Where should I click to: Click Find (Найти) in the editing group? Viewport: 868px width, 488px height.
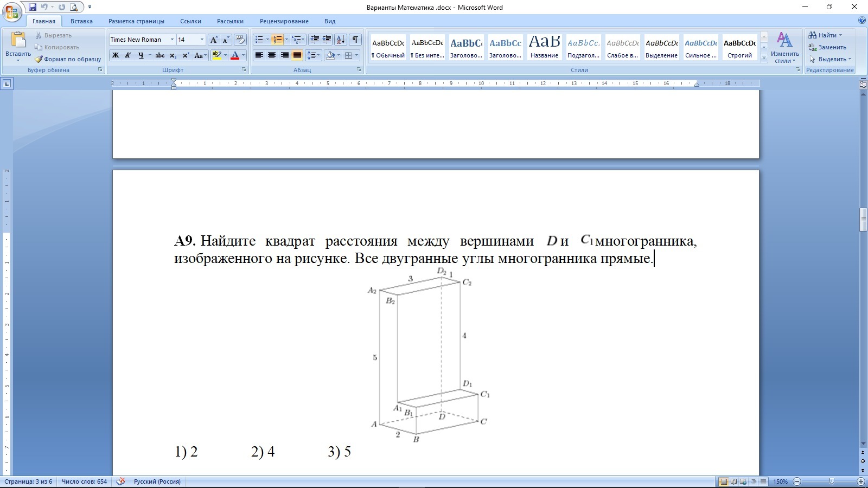[x=826, y=35]
